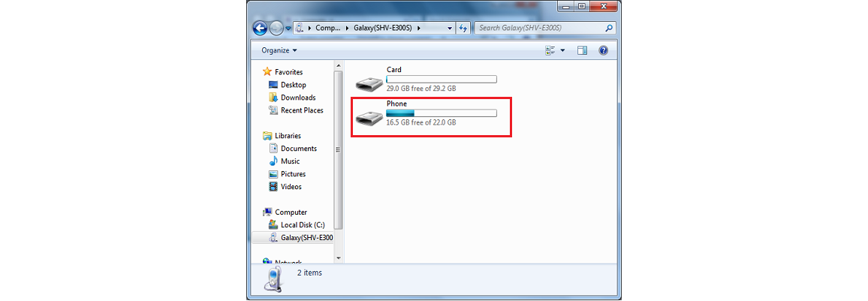Click the Libraries icon in sidebar
Screen dimensions: 868x301
pos(267,136)
